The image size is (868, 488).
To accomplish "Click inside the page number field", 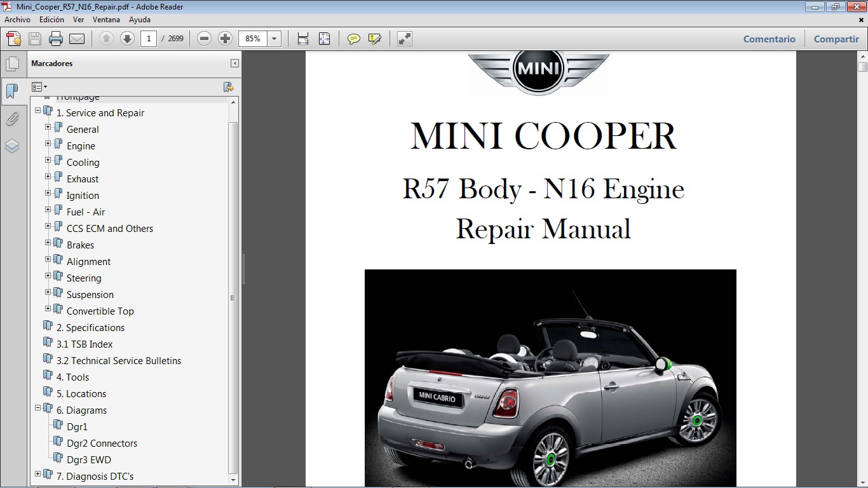I will pos(148,39).
